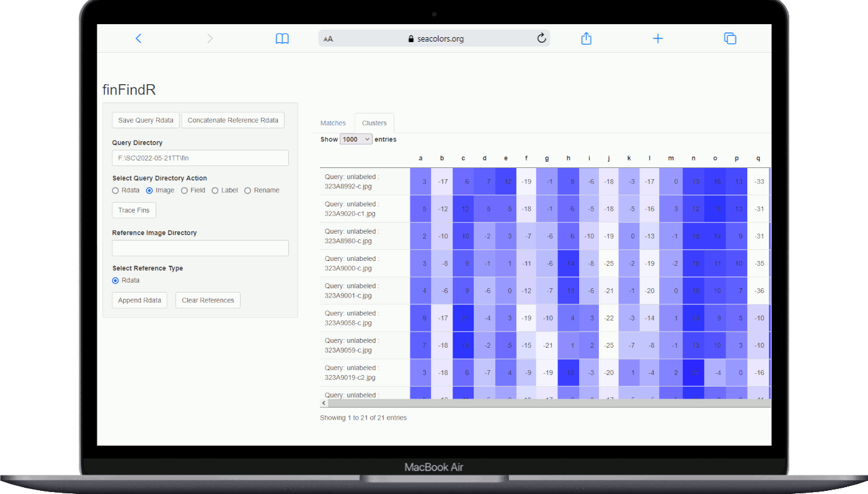The image size is (868, 494).
Task: Select the Field query action radio
Action: [184, 190]
